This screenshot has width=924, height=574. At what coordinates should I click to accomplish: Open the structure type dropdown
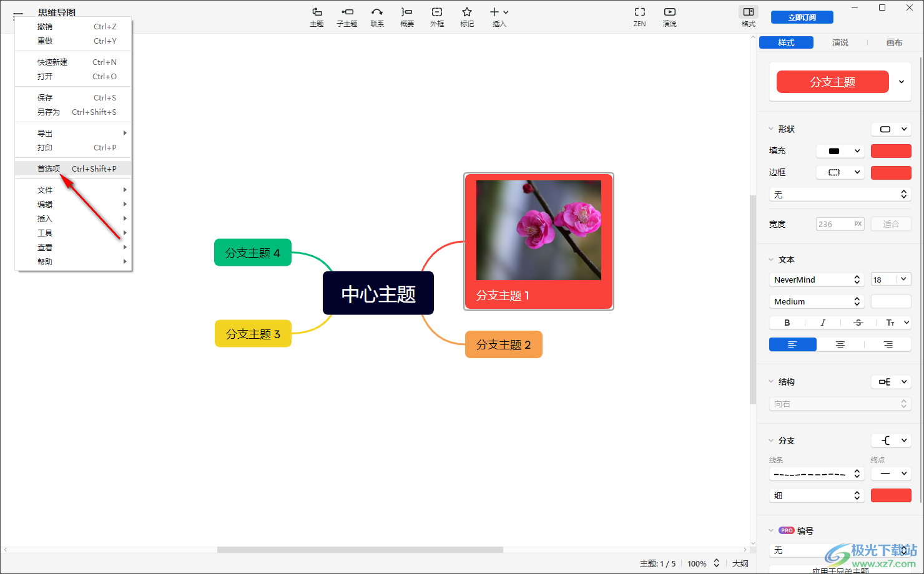click(892, 382)
